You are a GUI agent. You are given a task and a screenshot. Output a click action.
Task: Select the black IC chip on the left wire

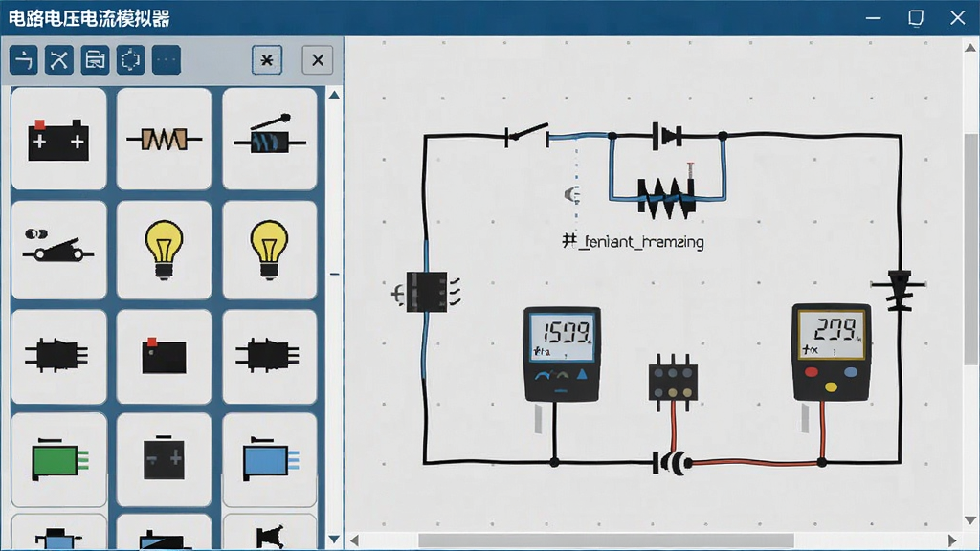426,292
